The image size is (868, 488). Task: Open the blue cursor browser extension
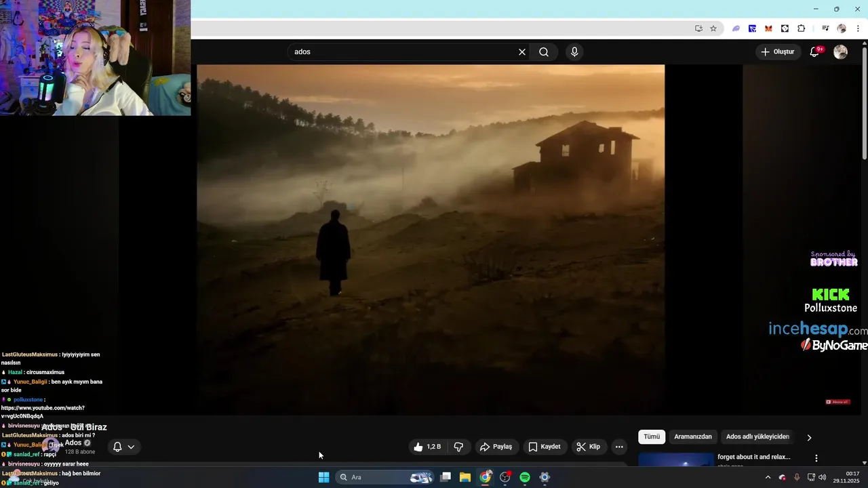pos(752,28)
